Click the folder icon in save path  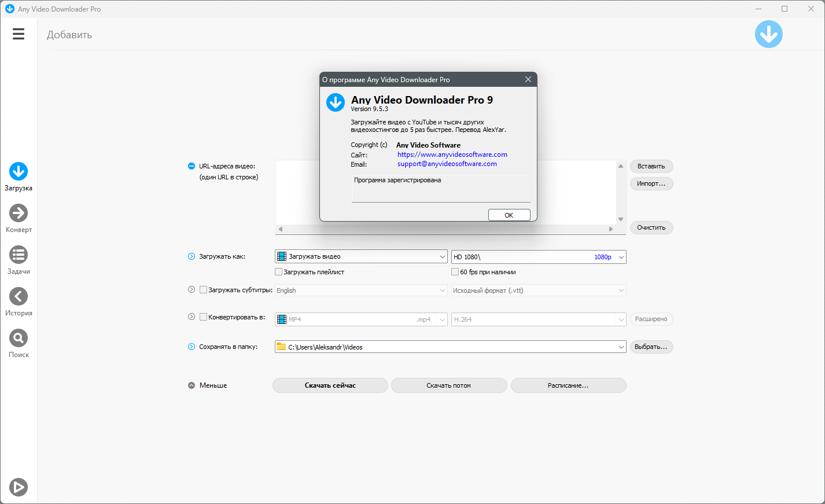pos(281,347)
